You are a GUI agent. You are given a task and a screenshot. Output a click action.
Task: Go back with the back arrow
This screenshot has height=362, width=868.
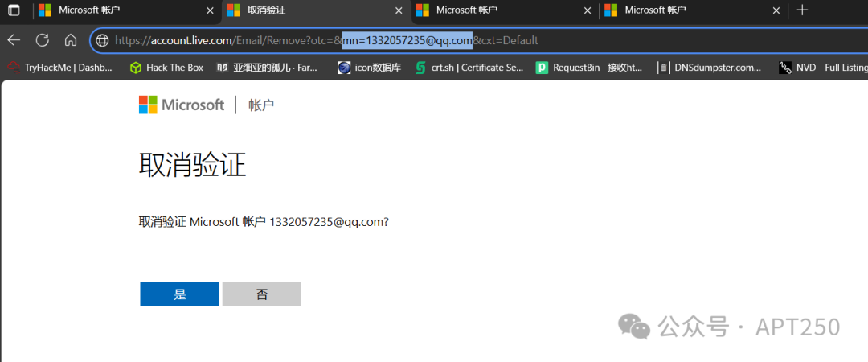click(14, 40)
